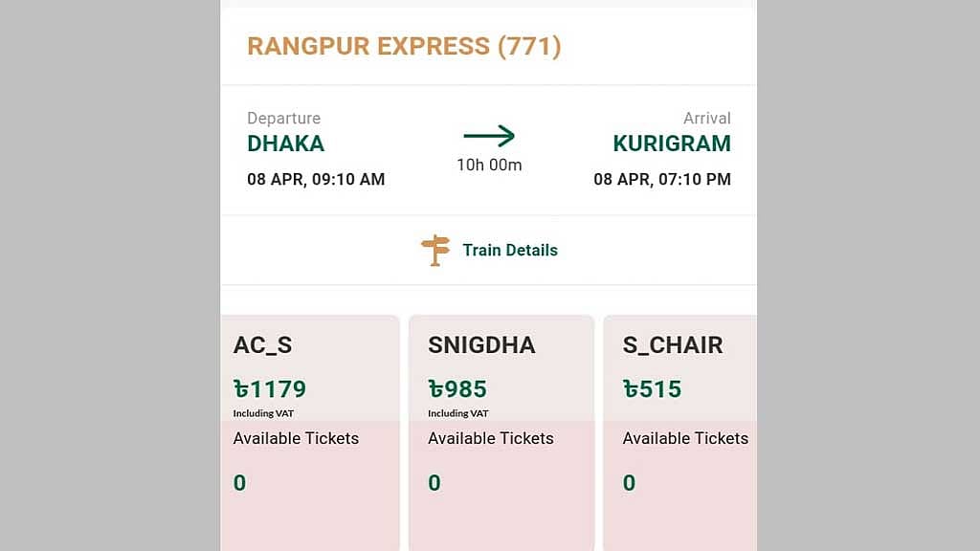Click SNIGDHA Available Tickets count

pos(434,483)
